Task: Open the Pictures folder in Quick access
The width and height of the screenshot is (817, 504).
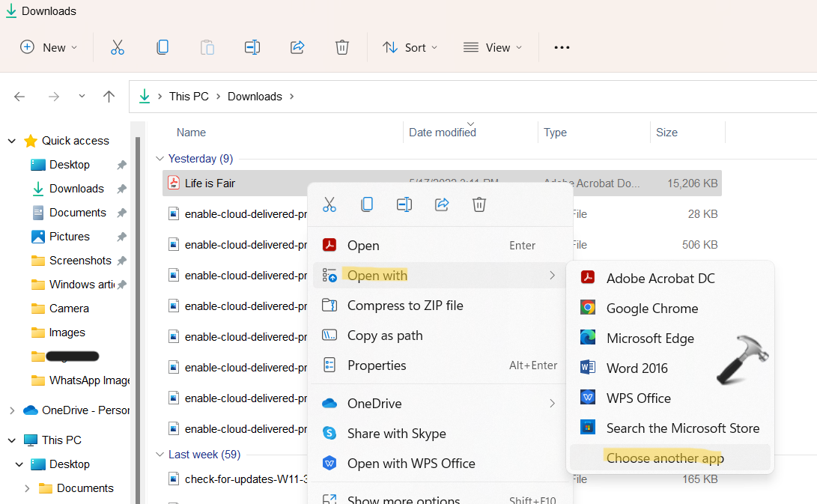Action: click(x=69, y=237)
